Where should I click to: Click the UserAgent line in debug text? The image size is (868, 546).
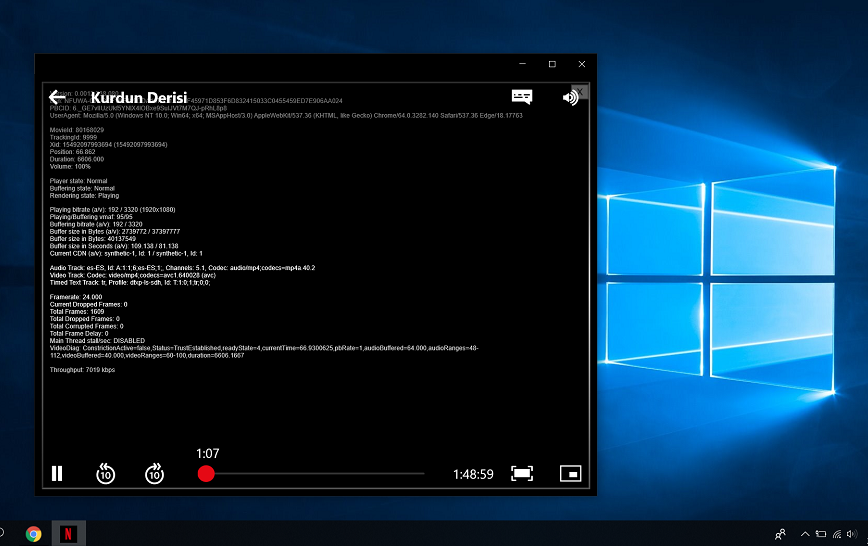coord(286,116)
